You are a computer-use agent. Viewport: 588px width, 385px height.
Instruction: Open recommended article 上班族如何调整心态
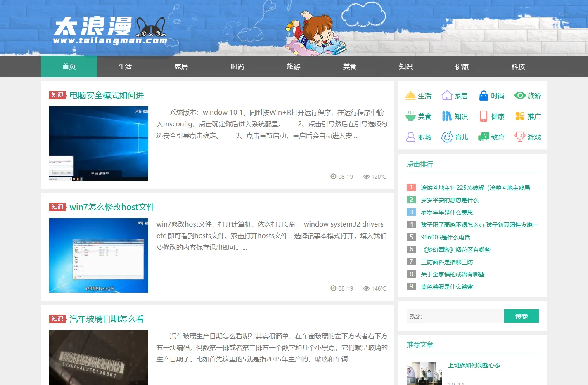point(474,365)
